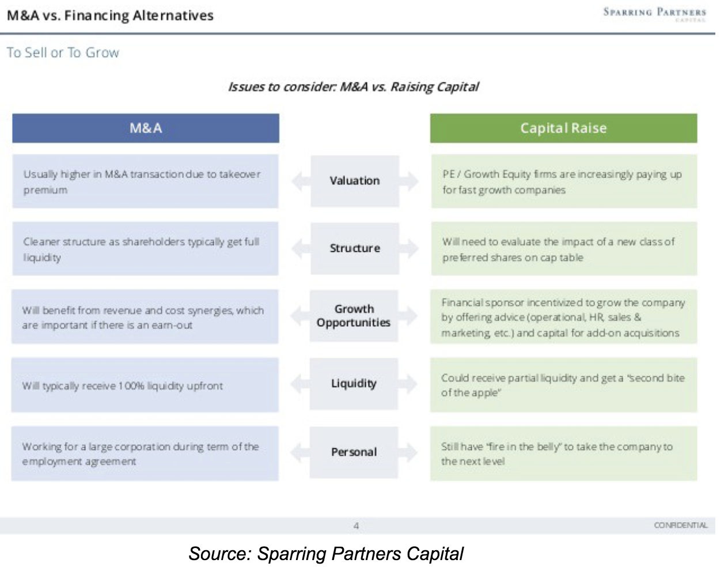
Task: Click the "second bite of the apple" box
Action: (563, 385)
